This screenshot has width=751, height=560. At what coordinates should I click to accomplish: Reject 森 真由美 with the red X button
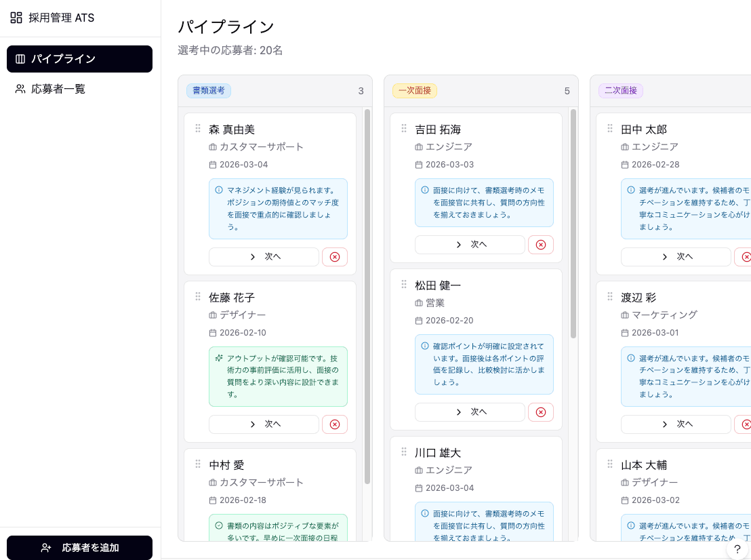pos(335,256)
